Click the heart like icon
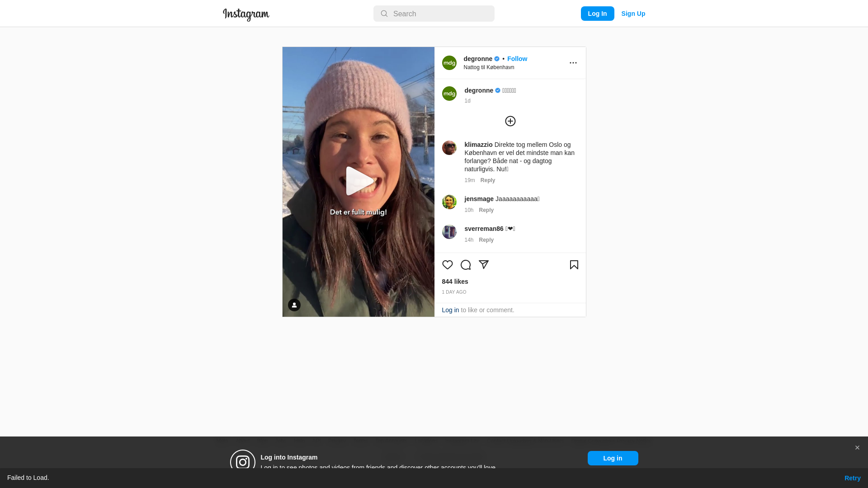The height and width of the screenshot is (488, 868). (447, 265)
